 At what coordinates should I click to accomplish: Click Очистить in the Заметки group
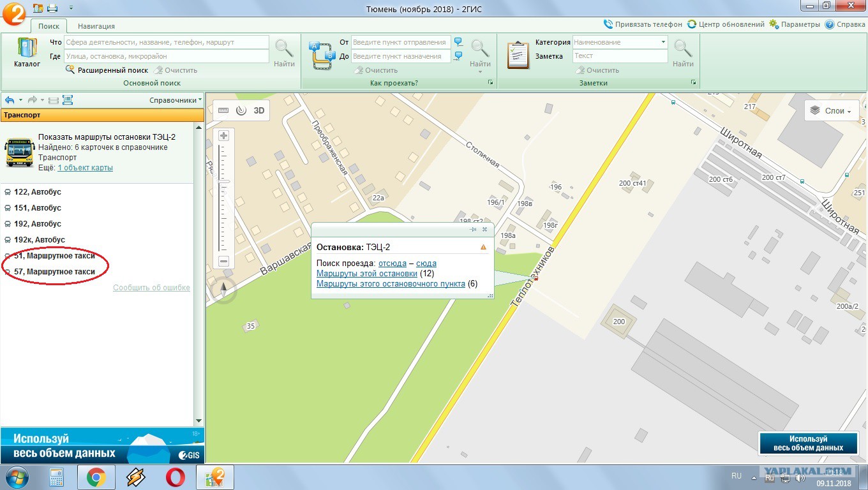pyautogui.click(x=597, y=70)
